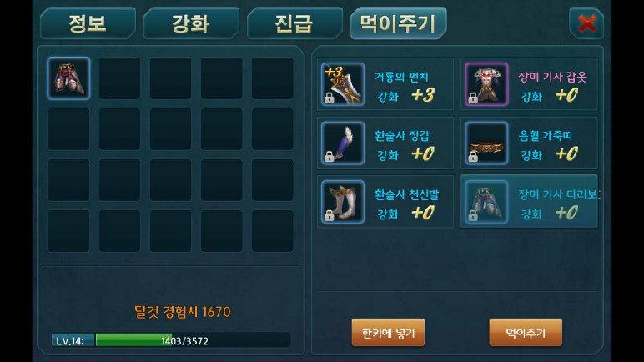Select the 환술사 천신발 boots icon
The width and height of the screenshot is (644, 362).
pos(343,202)
